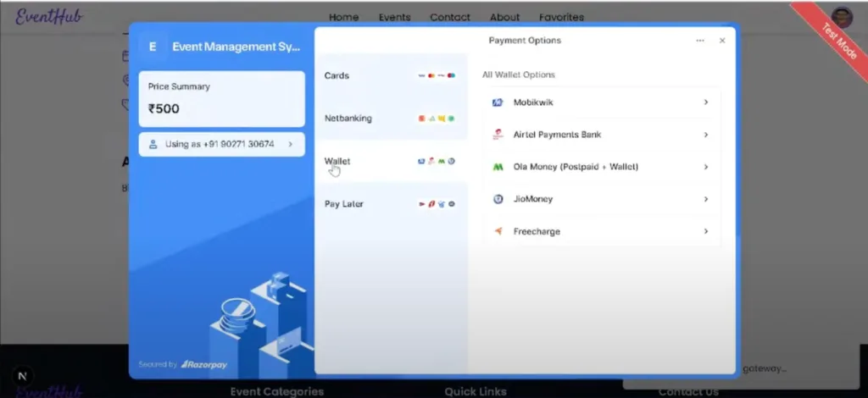Expand the JioMoney option chevron
Image resolution: width=868 pixels, height=398 pixels.
click(706, 199)
